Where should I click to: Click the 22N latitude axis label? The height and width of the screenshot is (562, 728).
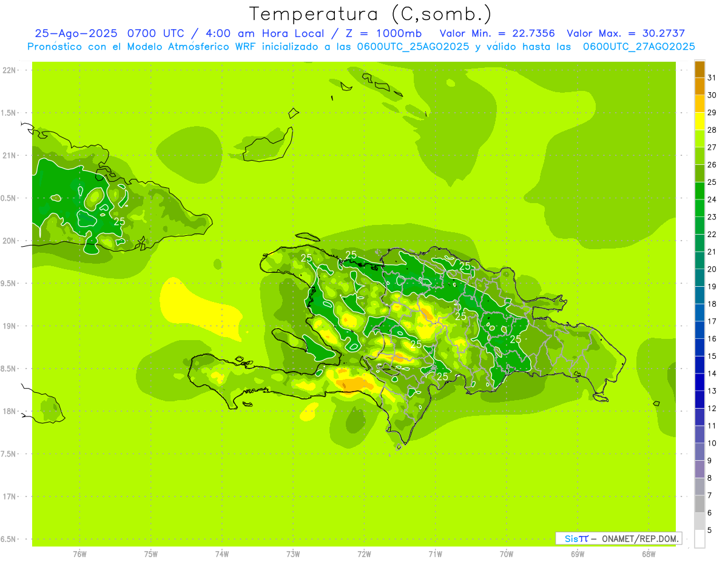pos(9,70)
